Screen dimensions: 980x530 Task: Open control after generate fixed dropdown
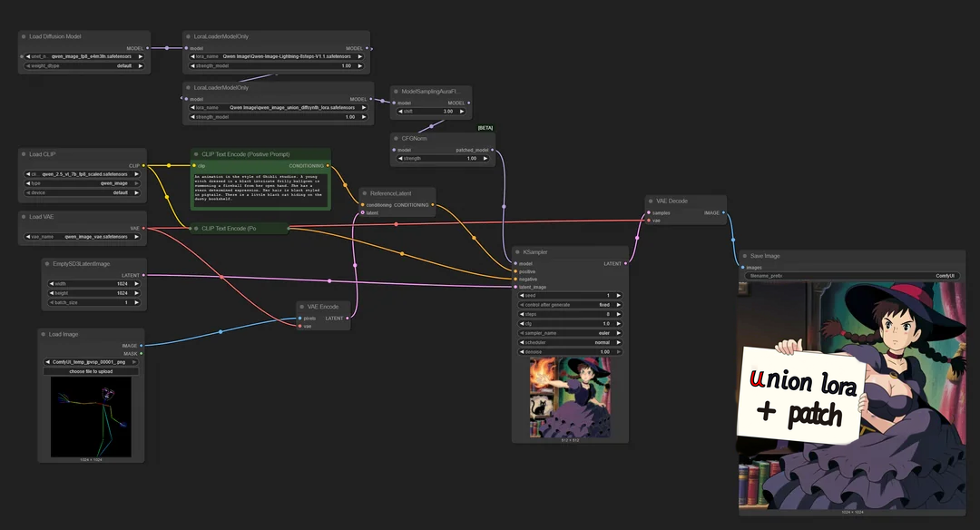(x=570, y=305)
